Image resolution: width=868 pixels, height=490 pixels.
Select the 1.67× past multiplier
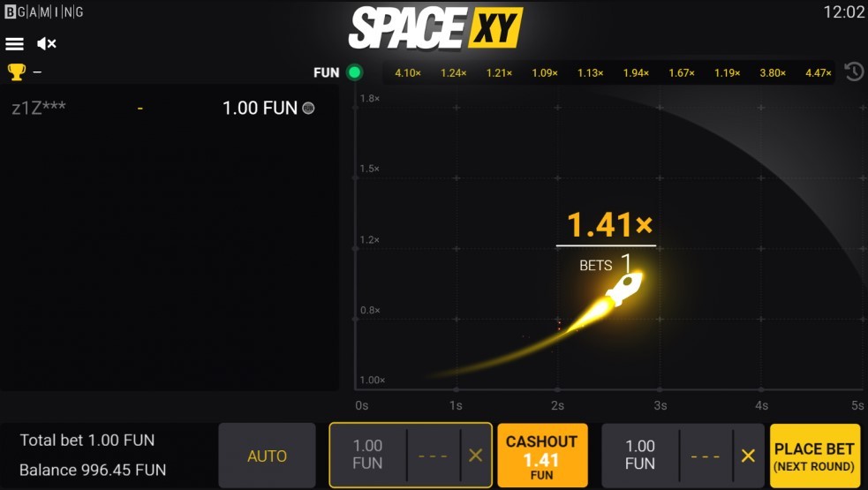pyautogui.click(x=682, y=73)
